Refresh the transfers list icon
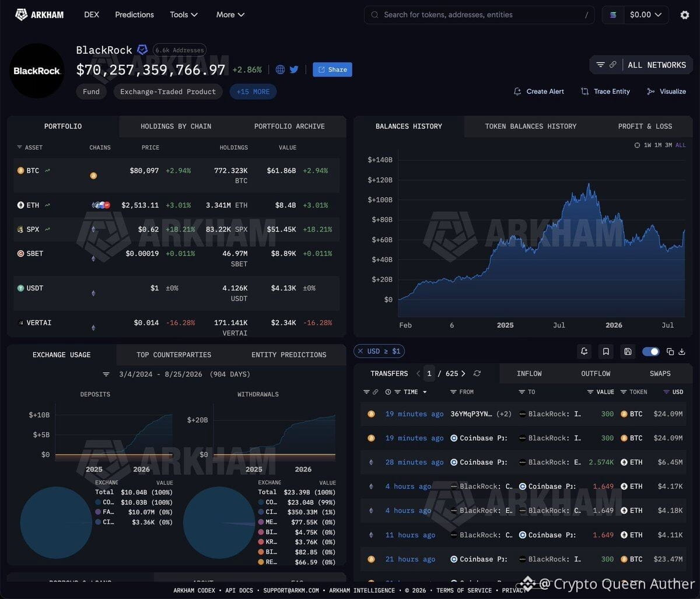 pos(477,373)
